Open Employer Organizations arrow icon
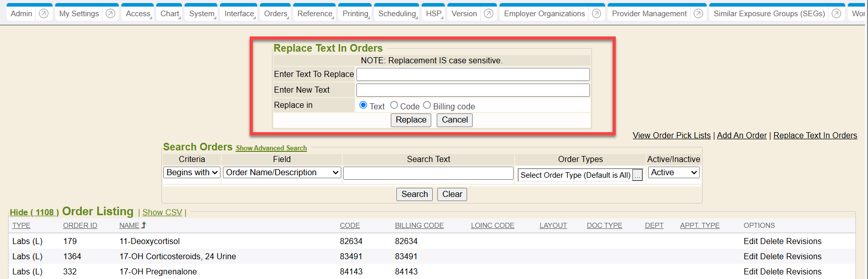The width and height of the screenshot is (868, 279). tap(597, 14)
